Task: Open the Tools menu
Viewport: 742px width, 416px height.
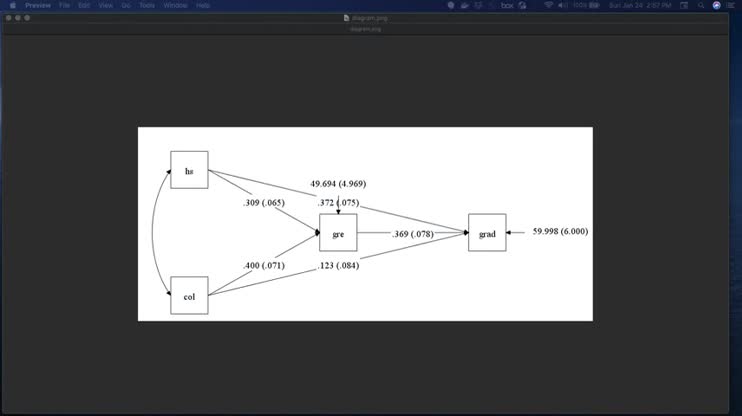Action: (x=147, y=5)
